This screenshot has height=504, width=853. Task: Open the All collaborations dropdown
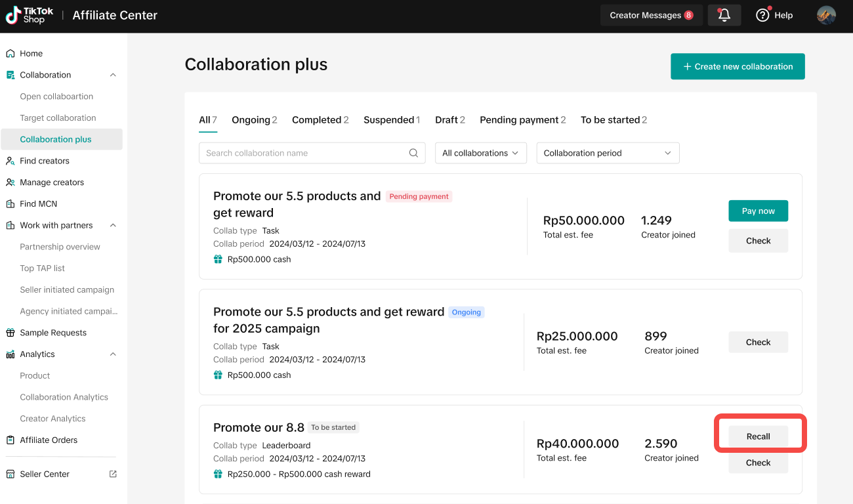click(480, 153)
